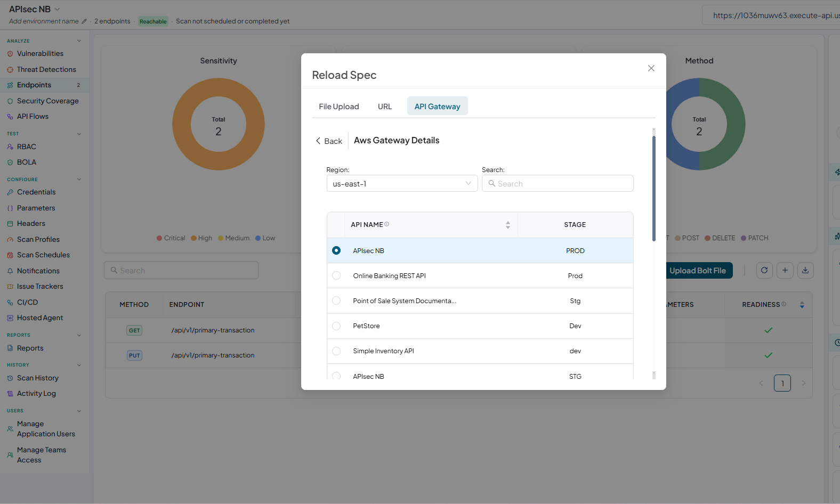The width and height of the screenshot is (840, 504).
Task: Click the gateway Search input field
Action: (558, 183)
